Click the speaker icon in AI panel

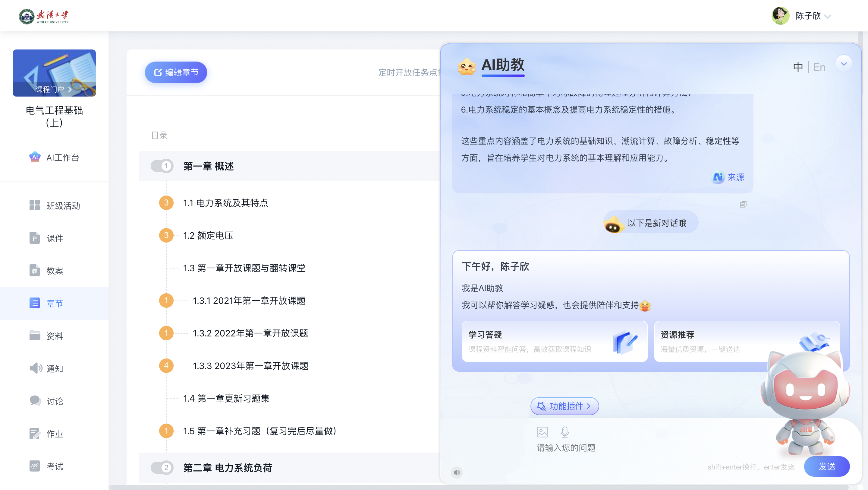(x=457, y=472)
